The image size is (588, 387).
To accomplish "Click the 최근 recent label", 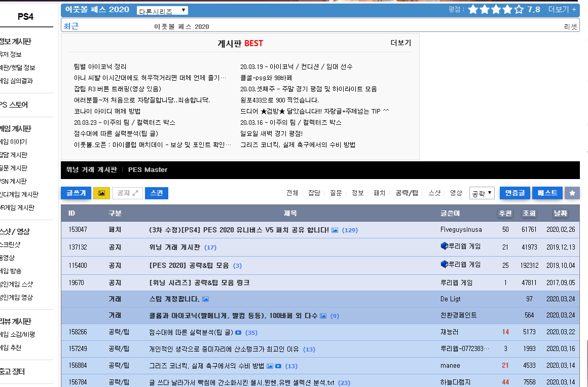I will coord(71,26).
